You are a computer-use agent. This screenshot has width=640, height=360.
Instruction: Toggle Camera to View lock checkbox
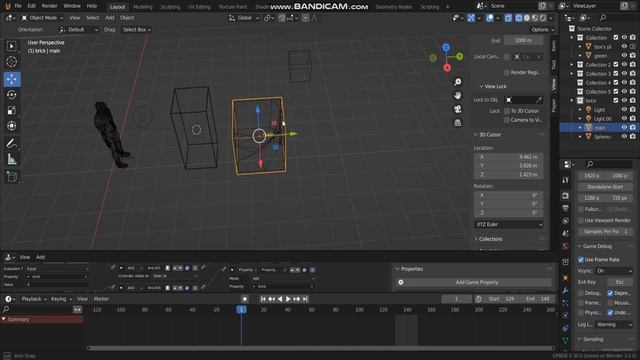(x=507, y=120)
